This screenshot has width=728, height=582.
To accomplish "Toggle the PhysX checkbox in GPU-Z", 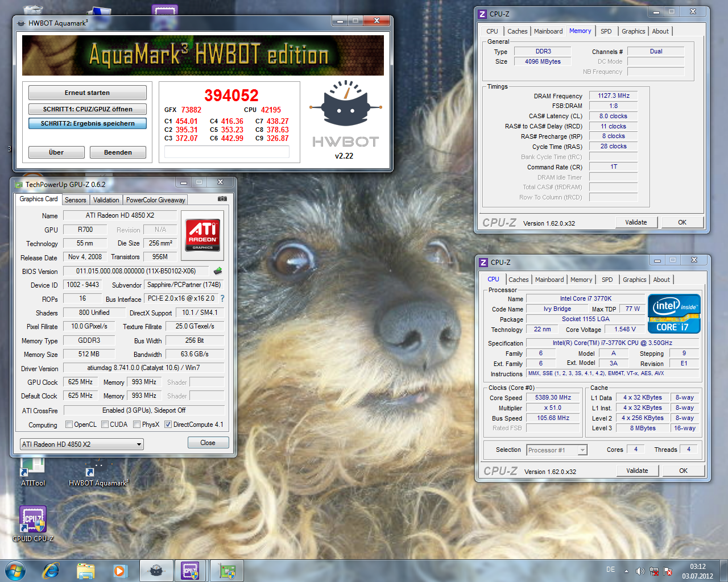I will 136,425.
